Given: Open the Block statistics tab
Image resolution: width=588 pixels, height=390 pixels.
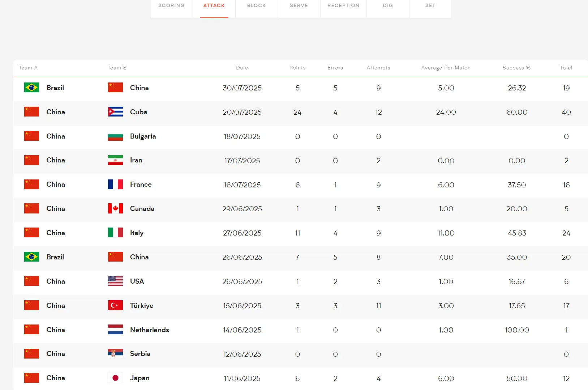Looking at the screenshot, I should point(257,6).
